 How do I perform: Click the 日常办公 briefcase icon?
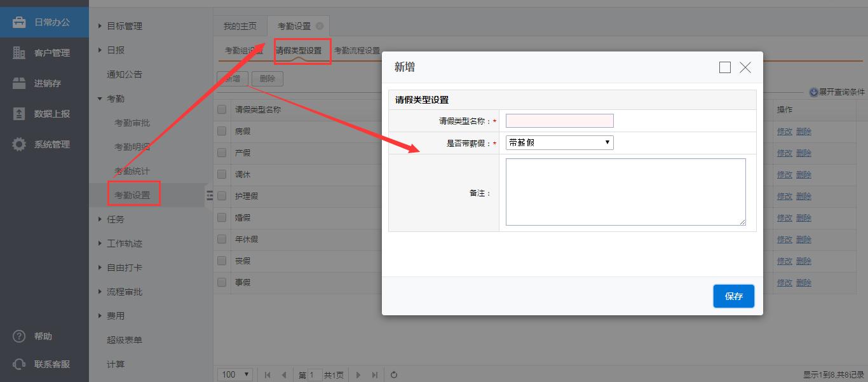[x=19, y=22]
